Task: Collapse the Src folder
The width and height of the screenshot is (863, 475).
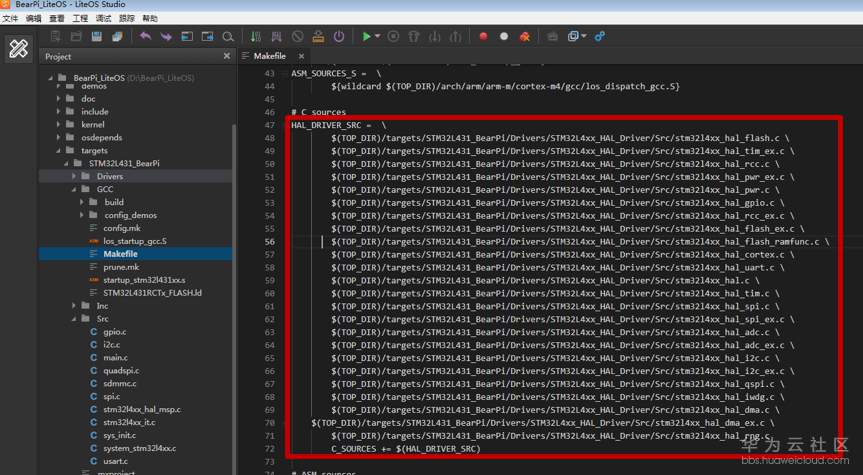Action: pyautogui.click(x=74, y=319)
